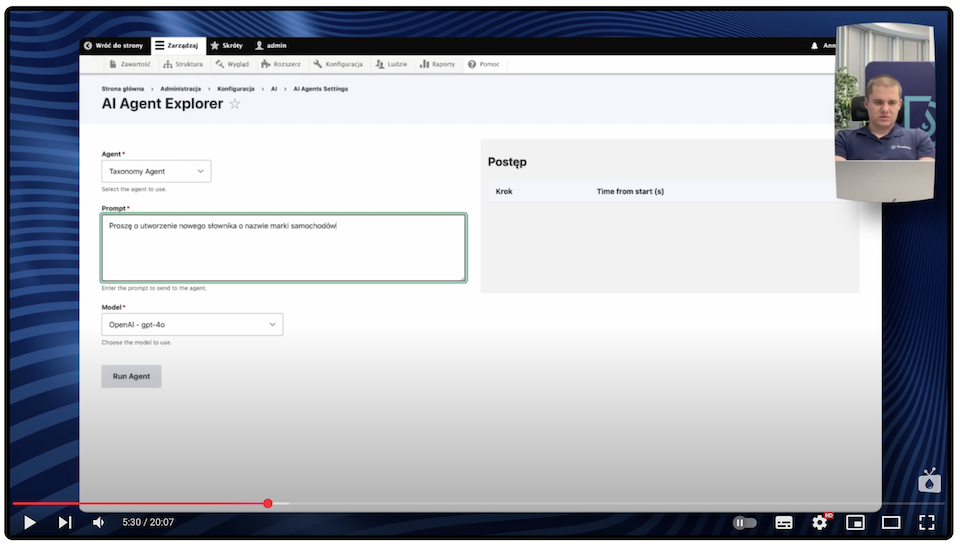Screen dimensions: 960x547
Task: Open Wygląd menu item
Action: [233, 64]
